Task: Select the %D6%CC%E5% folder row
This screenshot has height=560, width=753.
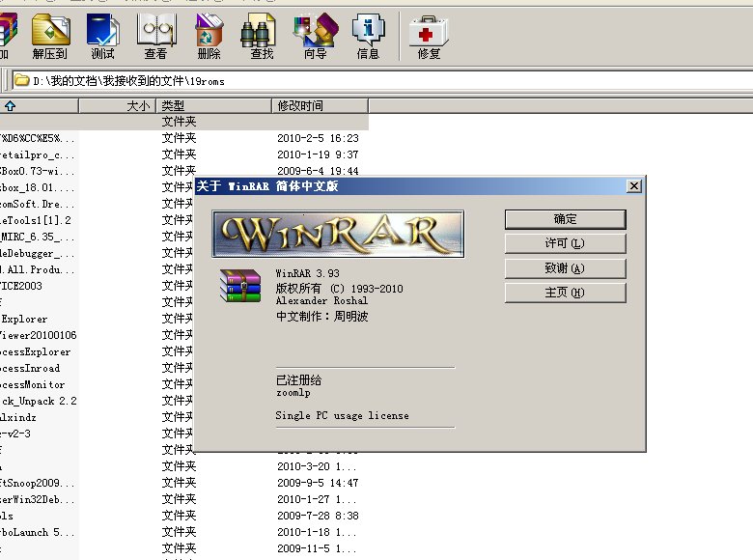Action: [184, 138]
